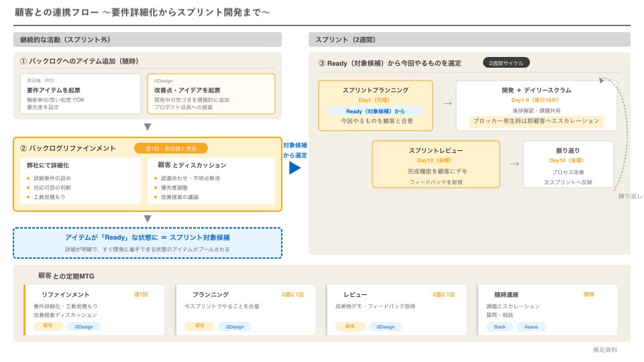The height and width of the screenshot is (362, 644).
Task: Click the blue right-pointing triangle under 対象候補から選定
Action: (x=294, y=168)
